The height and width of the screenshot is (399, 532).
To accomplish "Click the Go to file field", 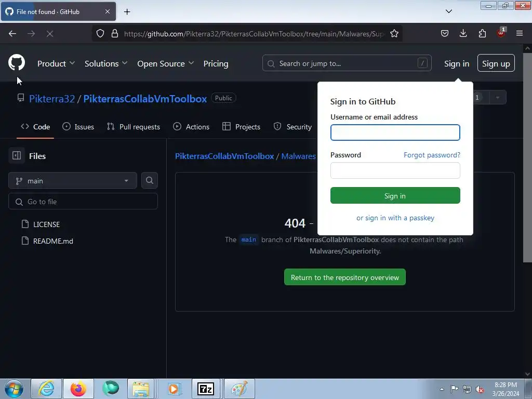I will click(x=83, y=202).
